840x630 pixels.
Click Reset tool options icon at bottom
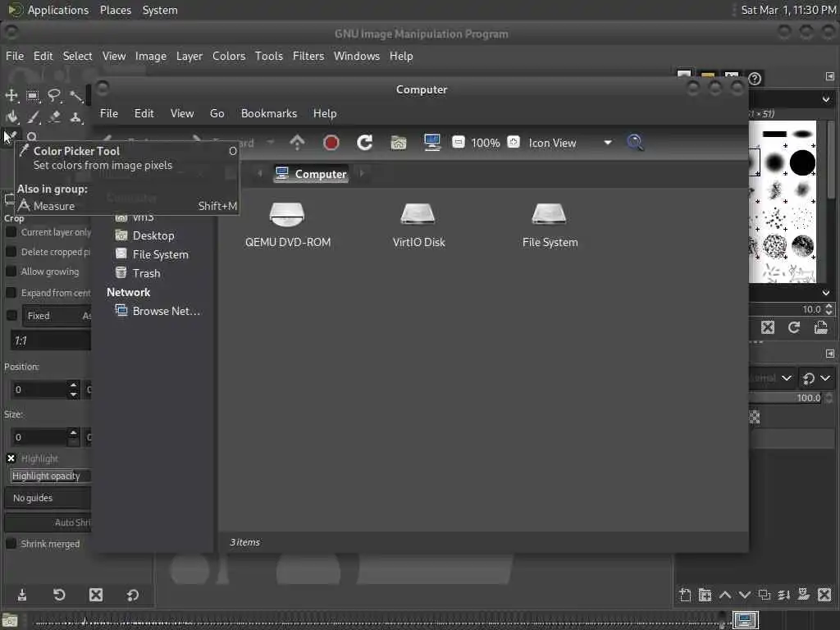pyautogui.click(x=132, y=595)
